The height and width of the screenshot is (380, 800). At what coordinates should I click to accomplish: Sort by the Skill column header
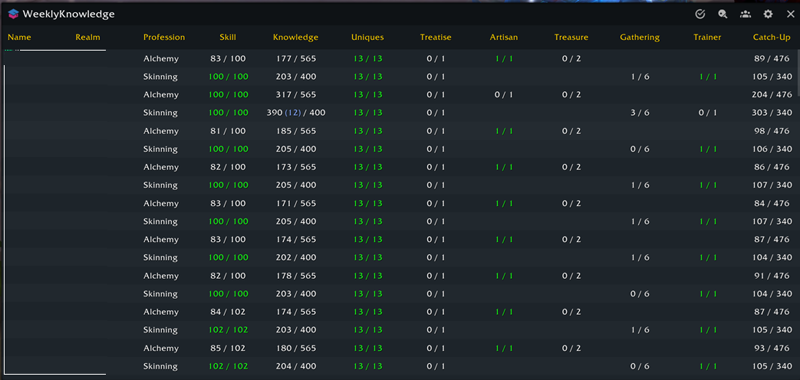pos(228,37)
